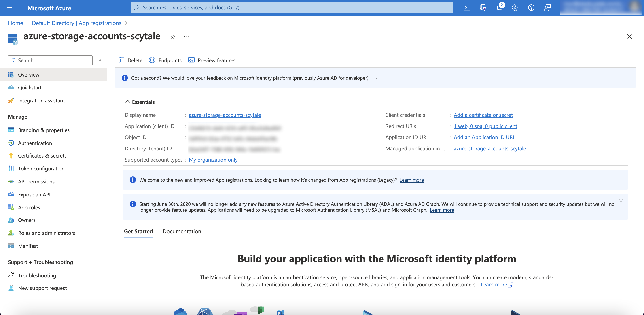
Task: Click the Token configuration icon
Action: coord(11,169)
